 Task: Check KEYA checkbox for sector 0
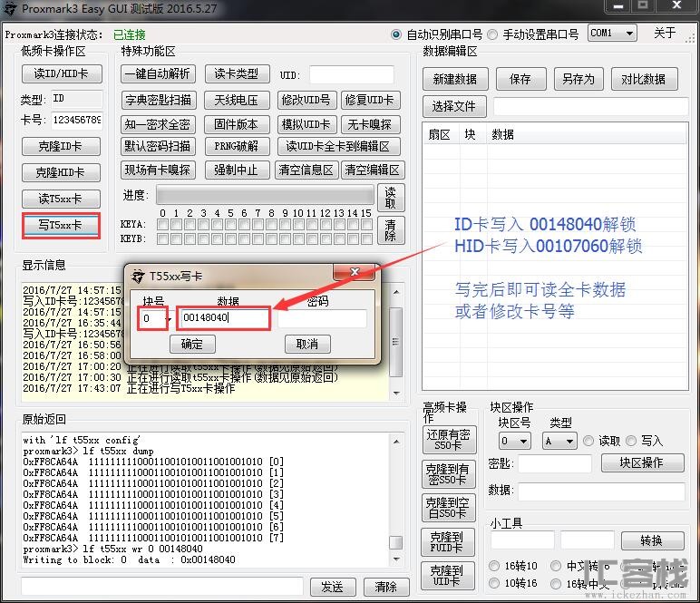click(163, 225)
